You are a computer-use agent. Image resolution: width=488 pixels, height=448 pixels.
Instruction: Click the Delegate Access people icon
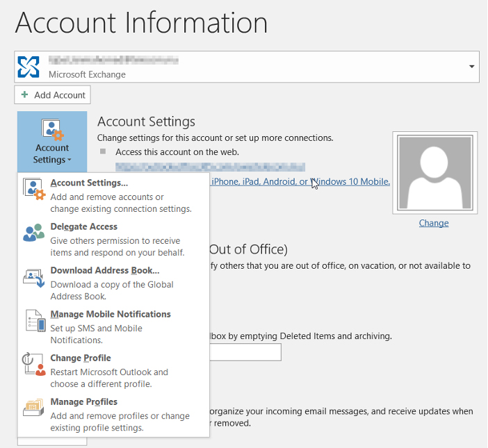pyautogui.click(x=33, y=232)
